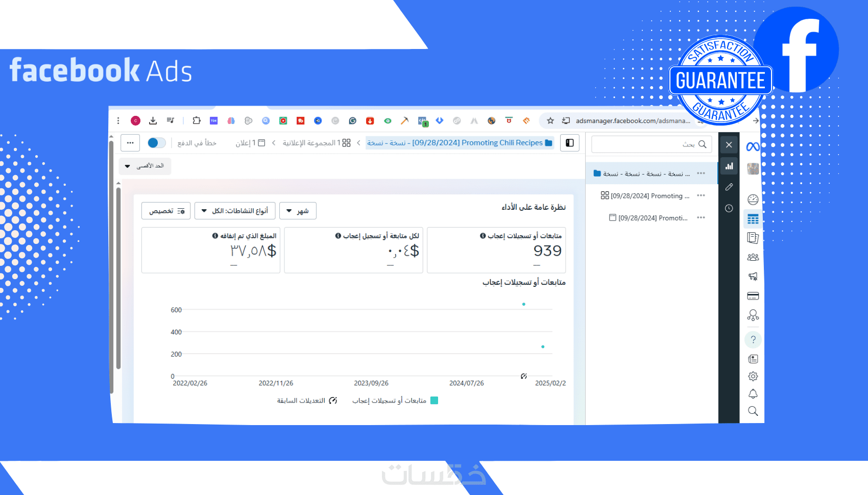Select the لكل متابعة أو تسجيل إعجاب card
This screenshot has width=868, height=495.
353,250
